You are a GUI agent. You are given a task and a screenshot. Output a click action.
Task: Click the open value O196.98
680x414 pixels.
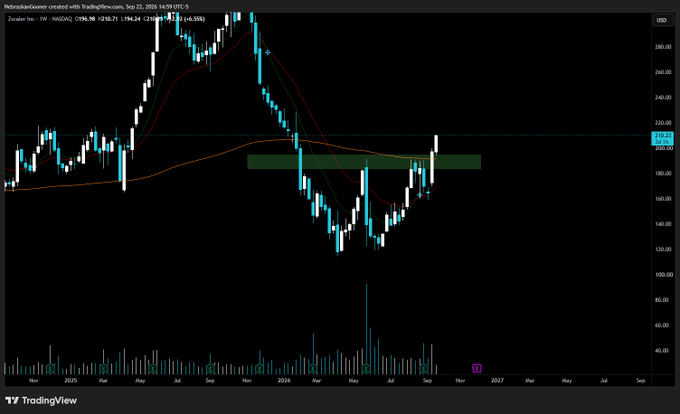click(85, 19)
